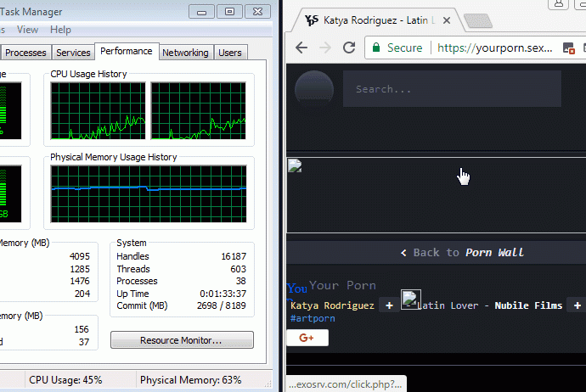Click the right CPU Usage History graph
The height and width of the screenshot is (392, 586).
[x=199, y=111]
